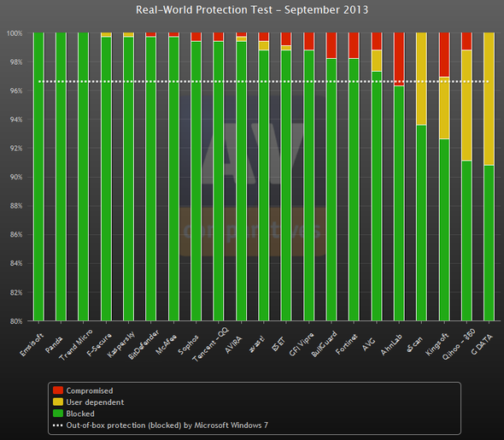Click the G DATA yellow user-dependent segment
Viewport: 504px width, 440px height.
(x=489, y=98)
